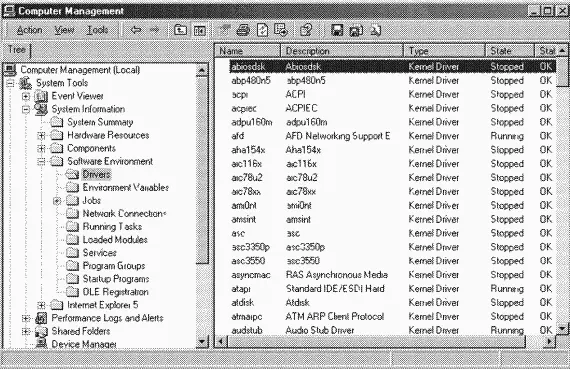This screenshot has height=369, width=570.
Task: Click the Internet Explorer 5 folder icon
Action: coord(56,305)
